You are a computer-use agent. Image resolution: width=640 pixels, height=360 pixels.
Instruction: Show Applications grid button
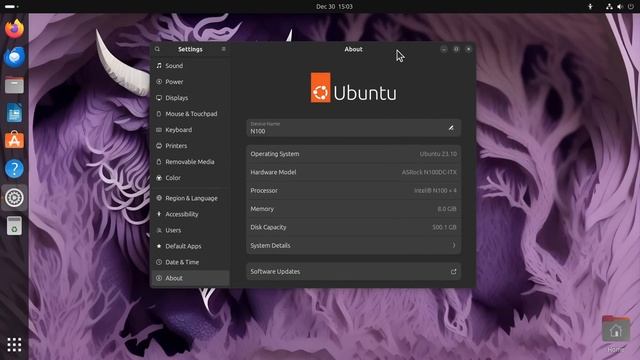tap(14, 345)
